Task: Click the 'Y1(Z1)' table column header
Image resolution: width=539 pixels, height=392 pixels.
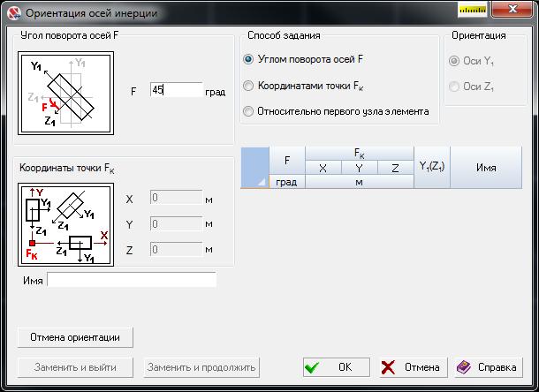Action: pos(432,168)
